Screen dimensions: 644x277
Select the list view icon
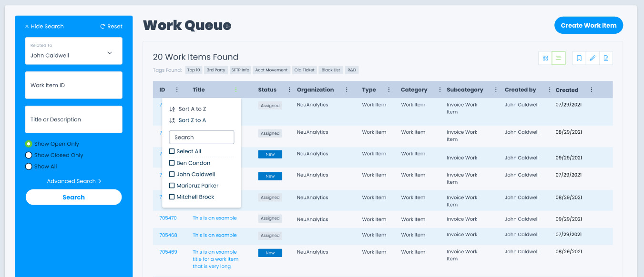pyautogui.click(x=558, y=58)
